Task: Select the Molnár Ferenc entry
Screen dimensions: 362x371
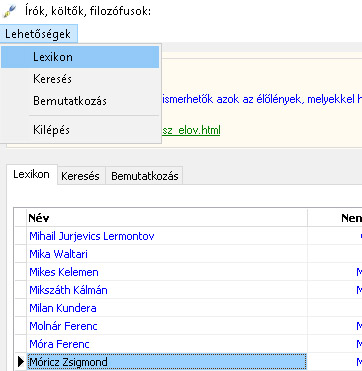Action: pyautogui.click(x=167, y=326)
